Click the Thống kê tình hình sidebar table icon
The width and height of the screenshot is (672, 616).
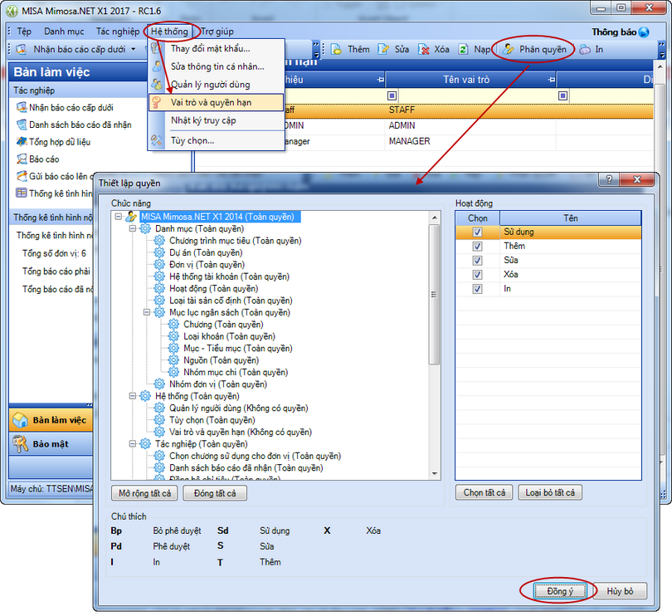(22, 193)
